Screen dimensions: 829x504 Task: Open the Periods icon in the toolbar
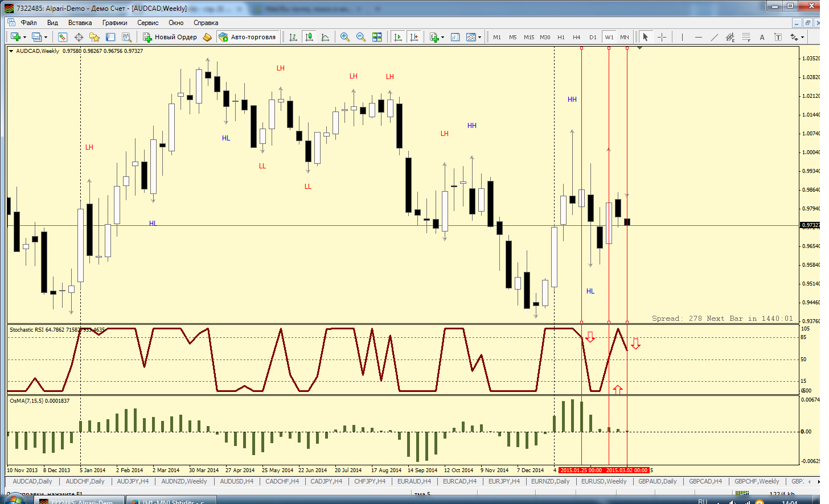(x=455, y=37)
